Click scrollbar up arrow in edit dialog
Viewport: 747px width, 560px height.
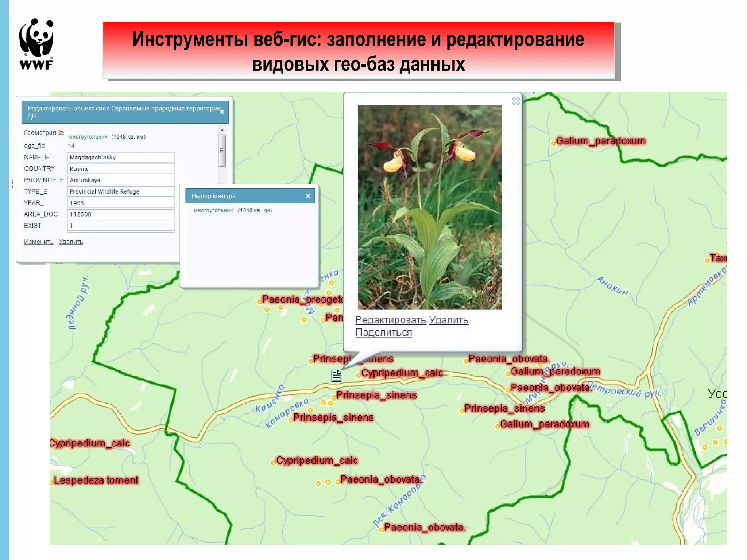(222, 130)
